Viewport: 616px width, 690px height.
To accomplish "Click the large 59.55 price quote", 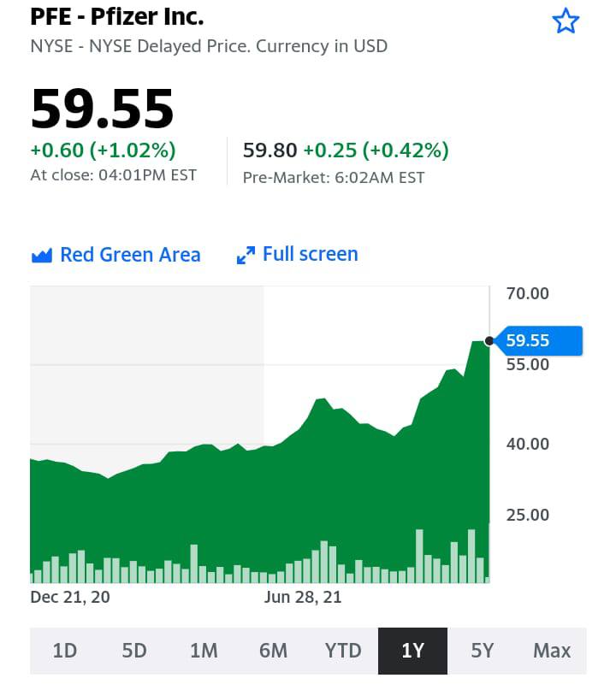I will tap(102, 109).
